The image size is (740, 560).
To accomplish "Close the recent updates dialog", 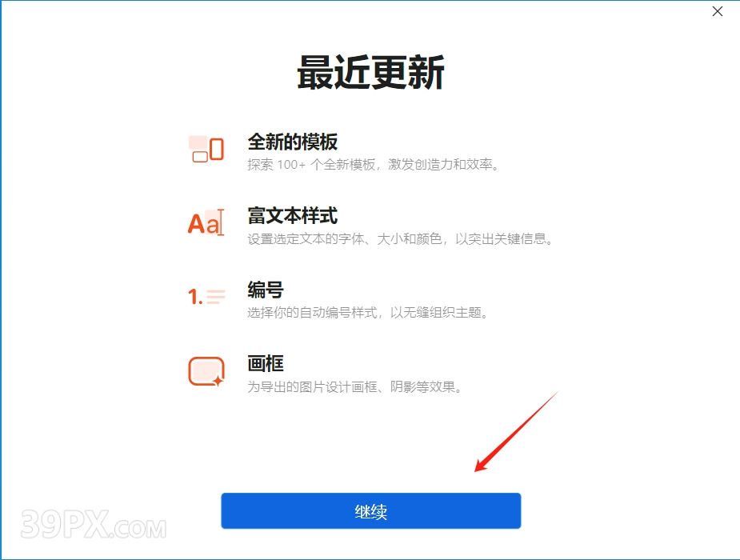I will [718, 11].
